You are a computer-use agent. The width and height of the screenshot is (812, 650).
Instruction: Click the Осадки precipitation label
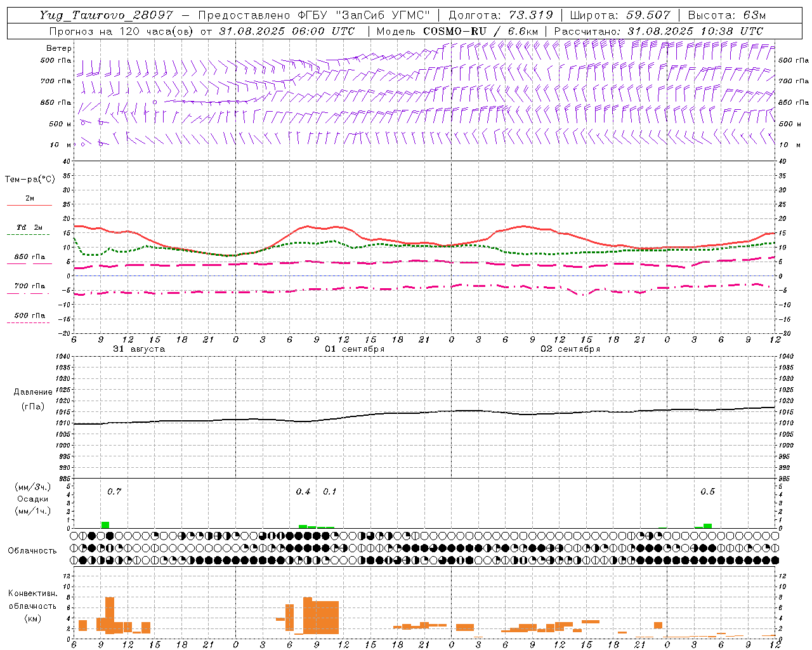coord(32,499)
